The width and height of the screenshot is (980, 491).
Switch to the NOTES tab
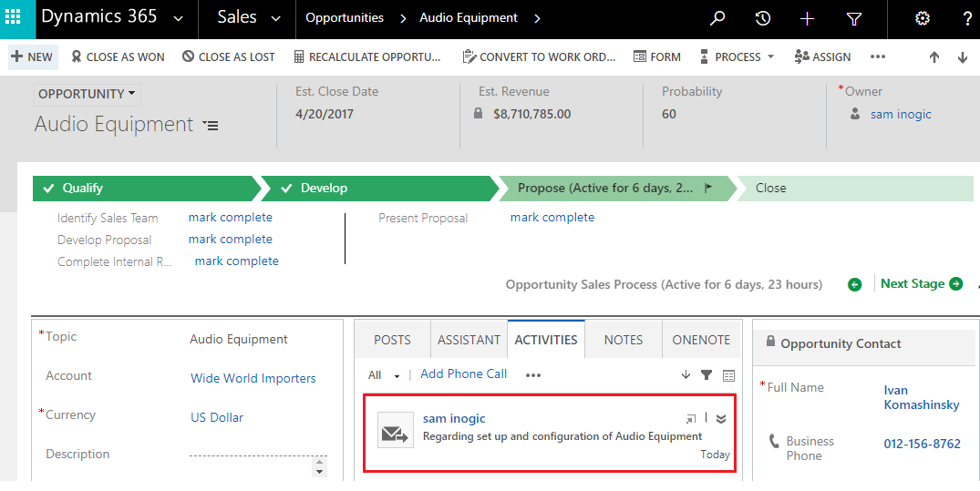[x=624, y=340]
